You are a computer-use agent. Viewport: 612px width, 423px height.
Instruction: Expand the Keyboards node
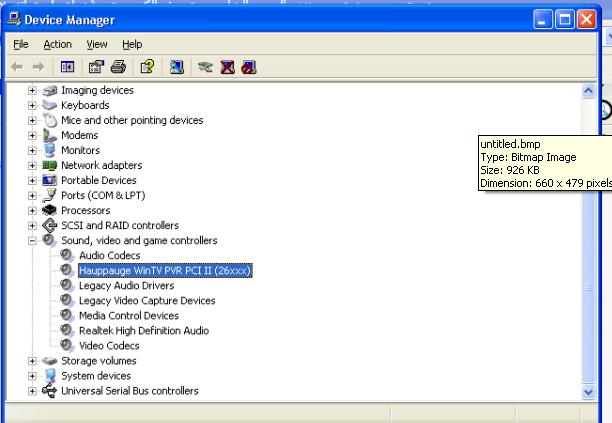click(32, 105)
